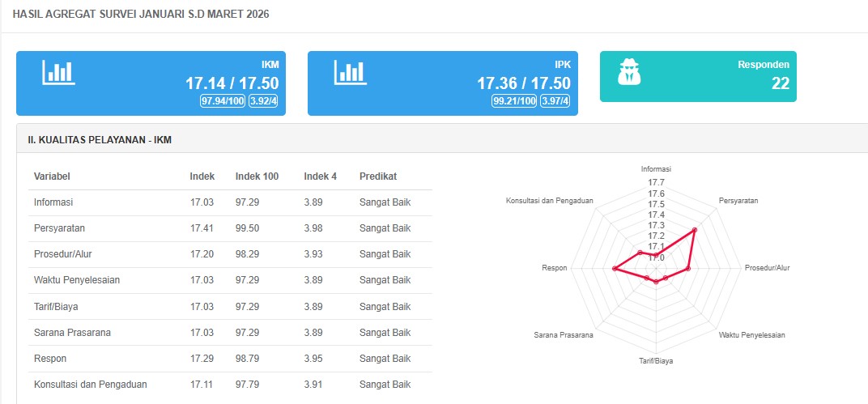
Task: Click the Respon index value 17.29
Action: point(202,359)
